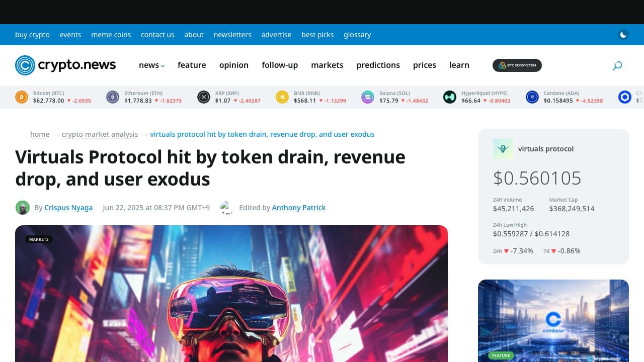The height and width of the screenshot is (362, 644).
Task: Click the XRP (XRP) ticker label
Action: [x=227, y=93]
